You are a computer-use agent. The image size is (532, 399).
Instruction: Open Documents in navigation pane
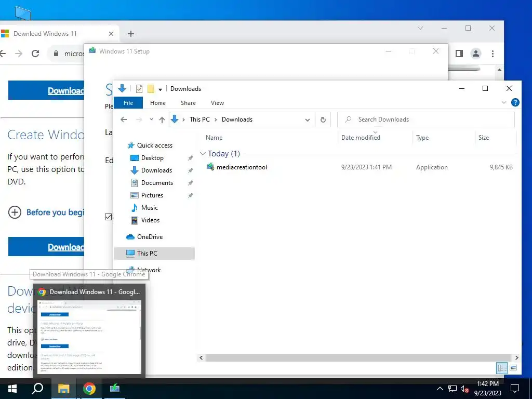coord(157,183)
